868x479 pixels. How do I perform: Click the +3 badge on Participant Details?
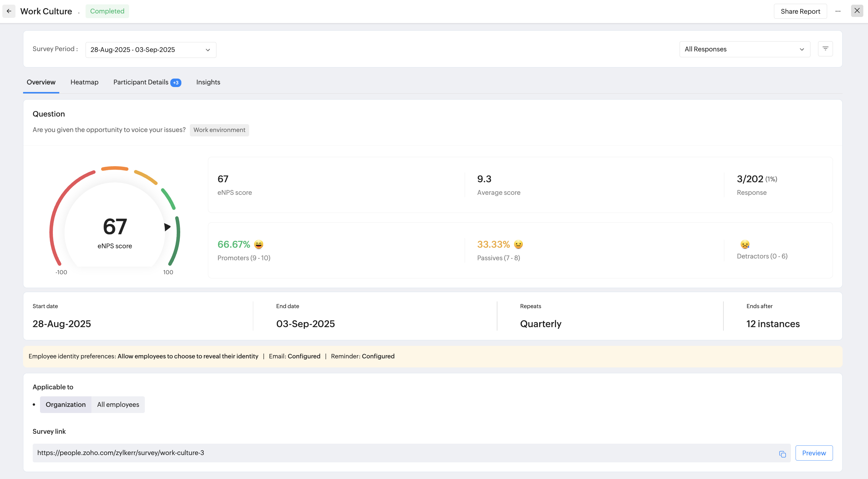click(176, 83)
